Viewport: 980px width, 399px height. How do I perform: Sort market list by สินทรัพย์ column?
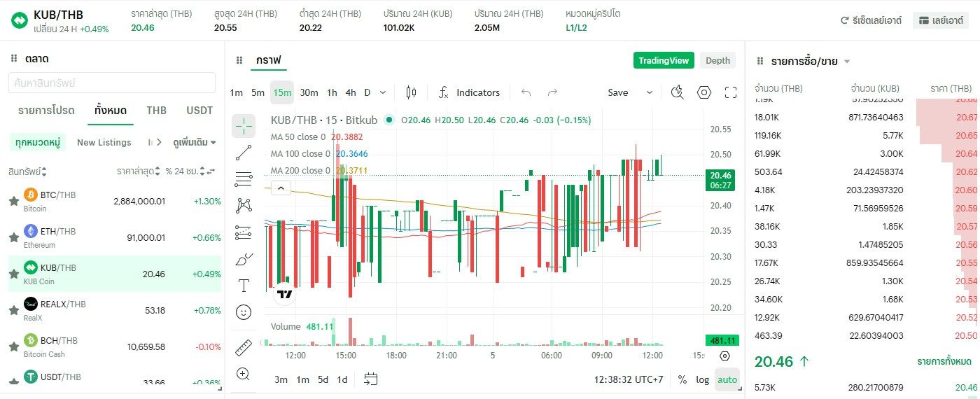pos(27,171)
